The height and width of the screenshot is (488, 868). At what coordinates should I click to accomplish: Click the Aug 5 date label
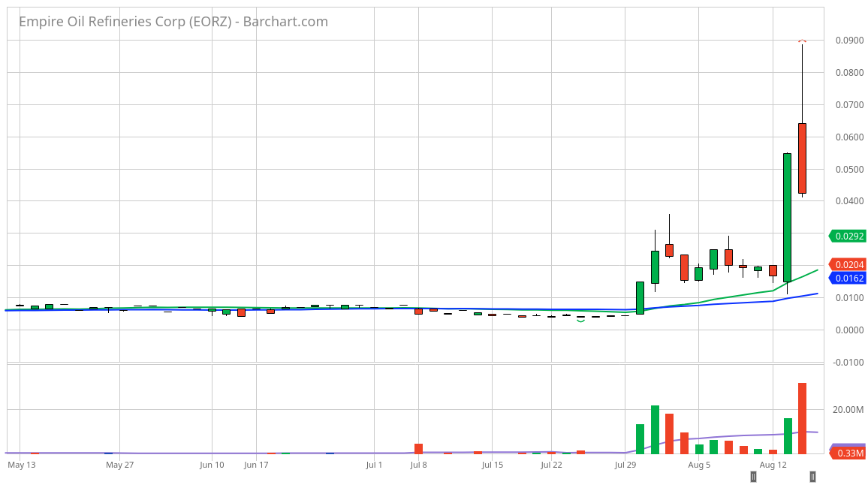(x=699, y=465)
